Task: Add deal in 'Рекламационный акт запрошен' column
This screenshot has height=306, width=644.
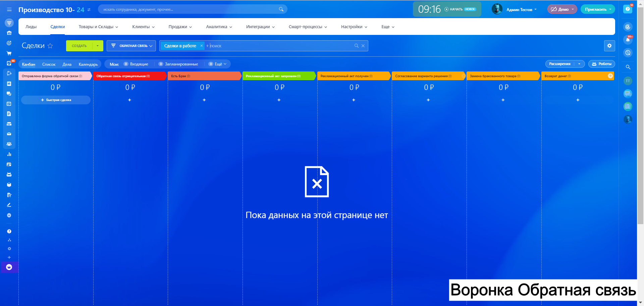Action: [279, 100]
